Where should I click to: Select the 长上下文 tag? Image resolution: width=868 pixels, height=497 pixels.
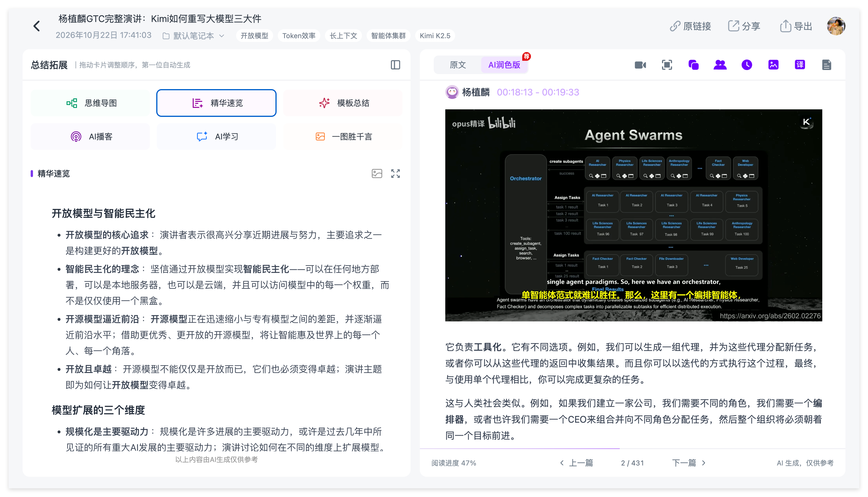[343, 36]
